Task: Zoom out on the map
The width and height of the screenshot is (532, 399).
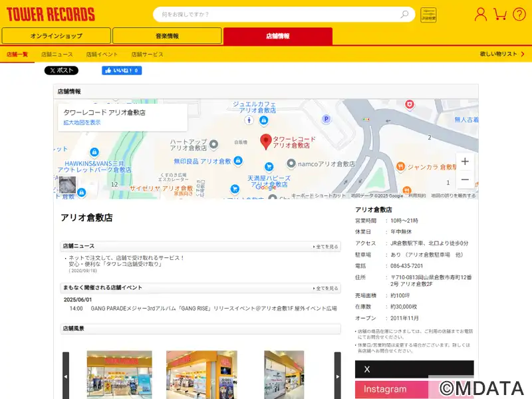Action: [465, 180]
